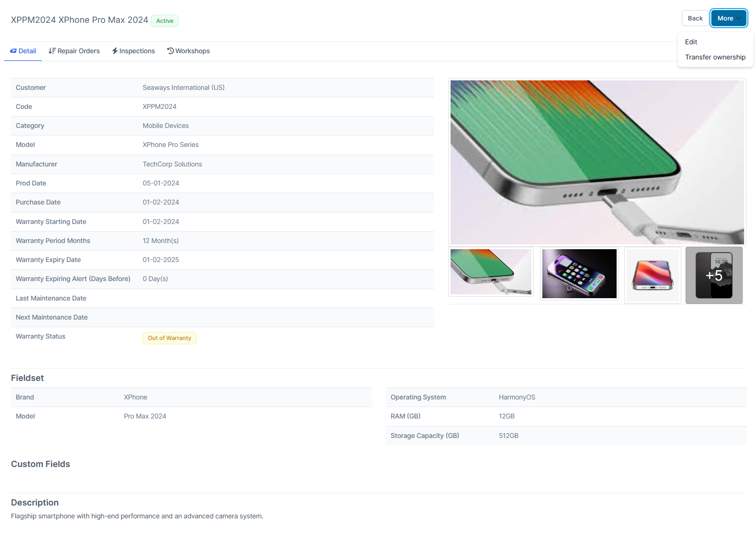756x535 pixels.
Task: Click the Warranty Starting Date label
Action: (51, 222)
